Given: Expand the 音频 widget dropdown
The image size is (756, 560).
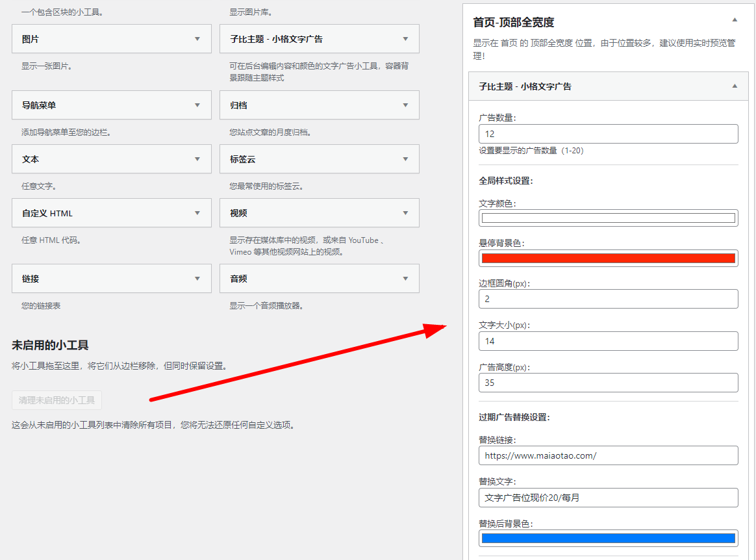Looking at the screenshot, I should click(405, 278).
